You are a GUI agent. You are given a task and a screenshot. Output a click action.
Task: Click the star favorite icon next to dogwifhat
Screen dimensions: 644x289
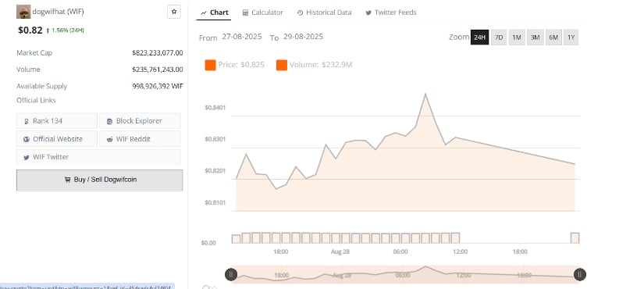174,12
